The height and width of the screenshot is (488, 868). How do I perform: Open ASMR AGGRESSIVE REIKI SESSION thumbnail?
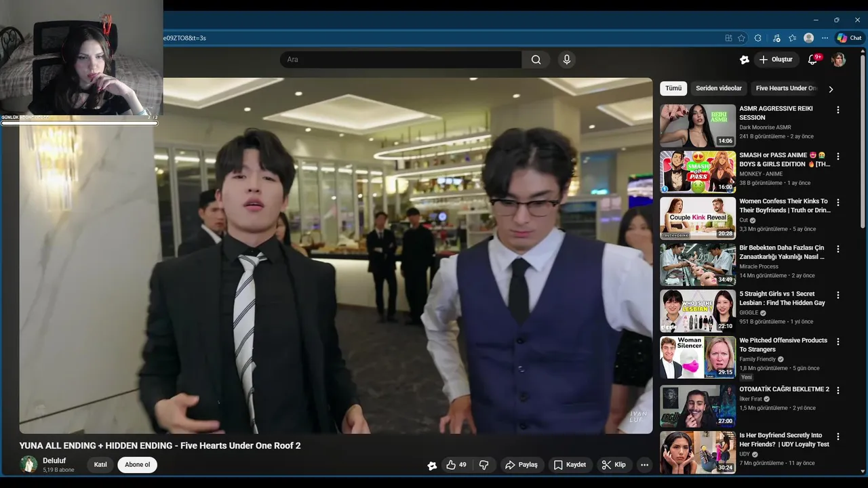coord(698,126)
